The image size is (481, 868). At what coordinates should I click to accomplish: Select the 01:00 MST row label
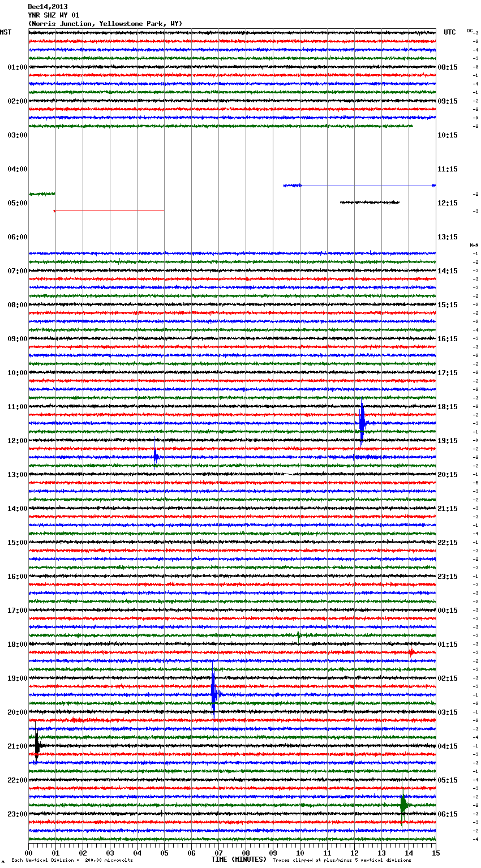click(x=17, y=67)
